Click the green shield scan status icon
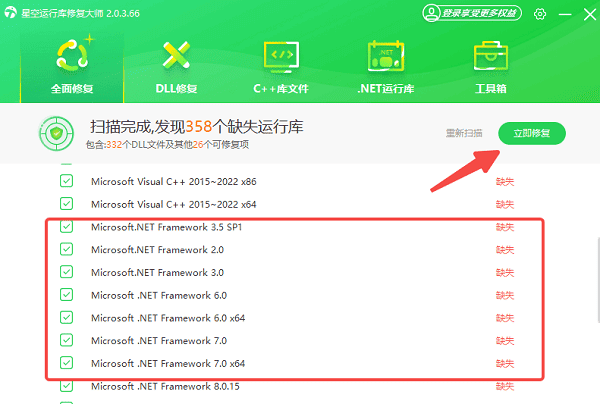 coord(56,133)
